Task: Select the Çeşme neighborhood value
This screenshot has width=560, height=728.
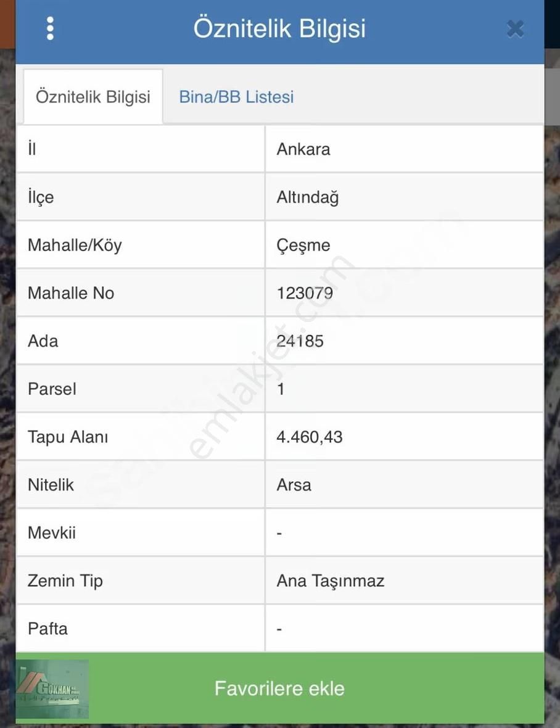Action: [303, 245]
